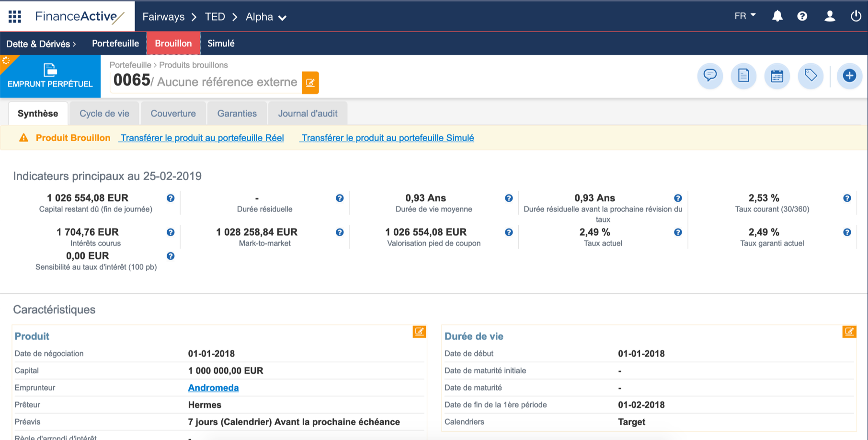Open the Andromeda borrower link
The height and width of the screenshot is (440, 868).
coord(213,387)
